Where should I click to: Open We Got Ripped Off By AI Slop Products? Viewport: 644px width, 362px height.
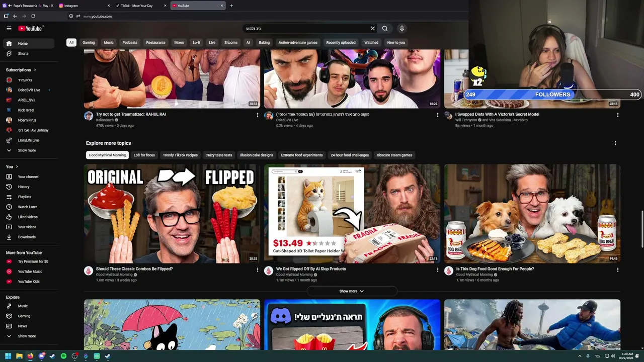pos(311,269)
